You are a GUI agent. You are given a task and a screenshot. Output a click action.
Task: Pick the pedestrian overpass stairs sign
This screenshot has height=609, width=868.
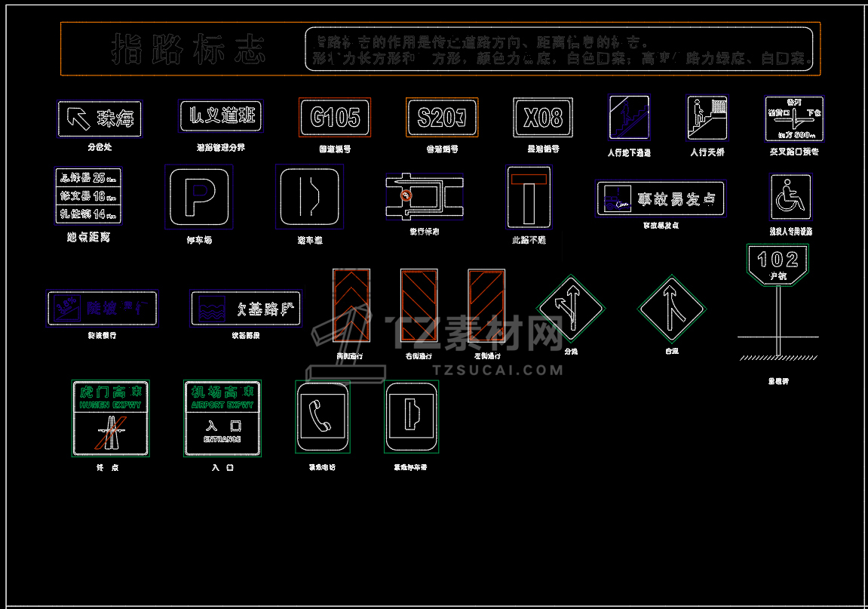tap(707, 118)
